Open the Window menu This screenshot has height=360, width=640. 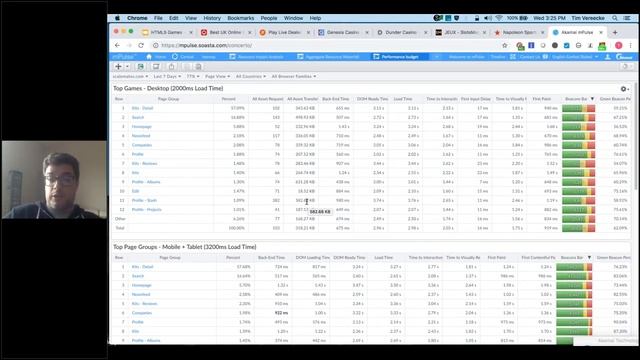(293, 18)
